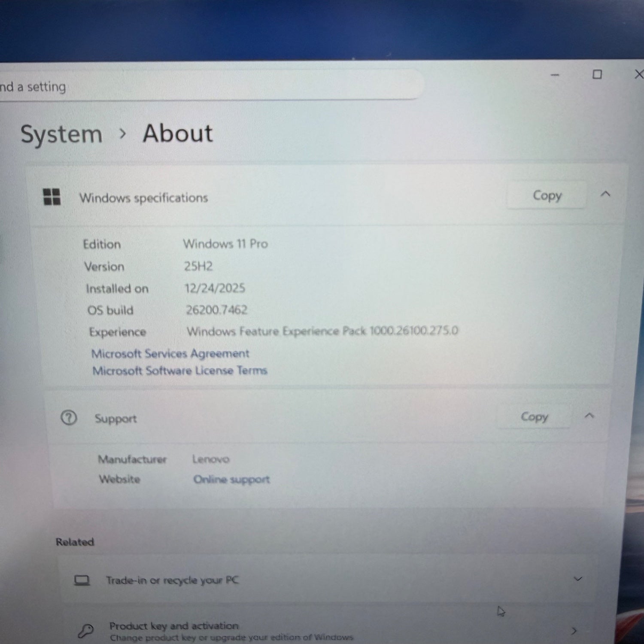Open the Microsoft Software License Terms link

click(x=180, y=371)
